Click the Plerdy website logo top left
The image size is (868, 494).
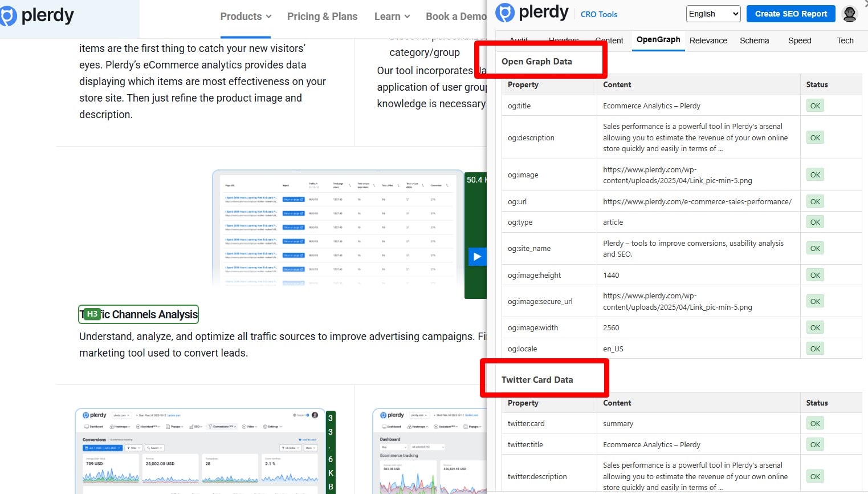click(38, 17)
